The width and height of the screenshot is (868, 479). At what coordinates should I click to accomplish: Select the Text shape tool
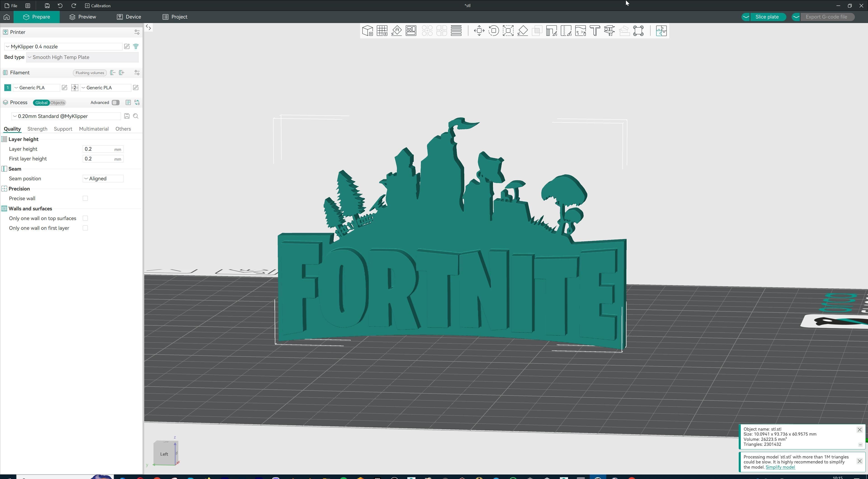pos(595,31)
